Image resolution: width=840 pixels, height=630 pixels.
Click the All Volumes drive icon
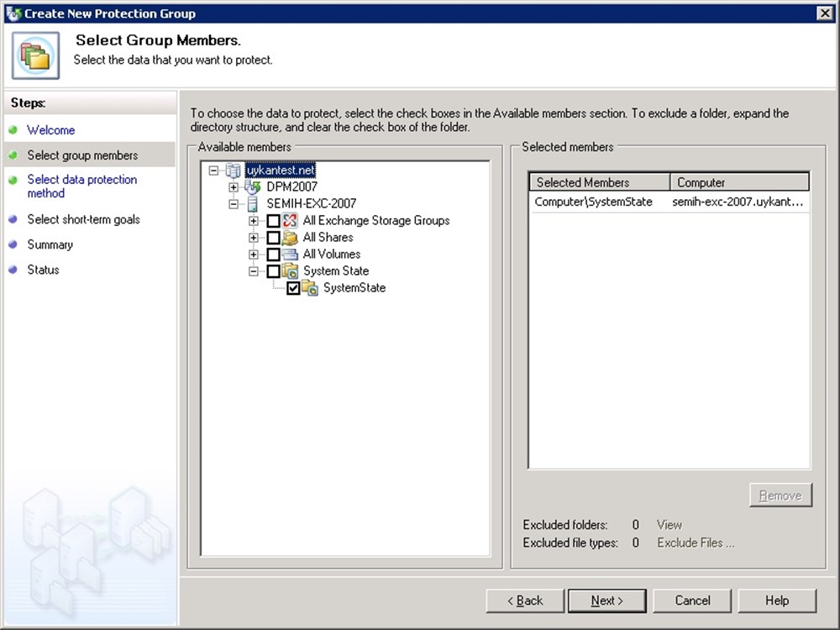[x=291, y=254]
